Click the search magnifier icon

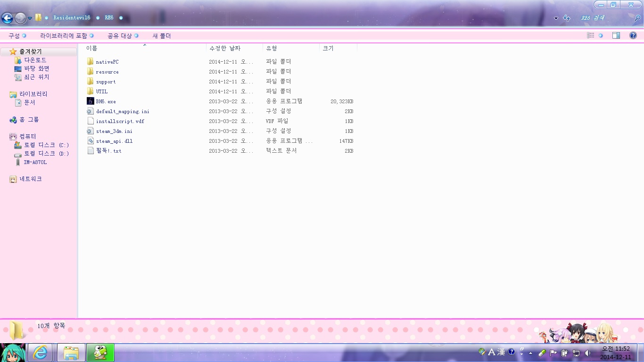[x=637, y=18]
